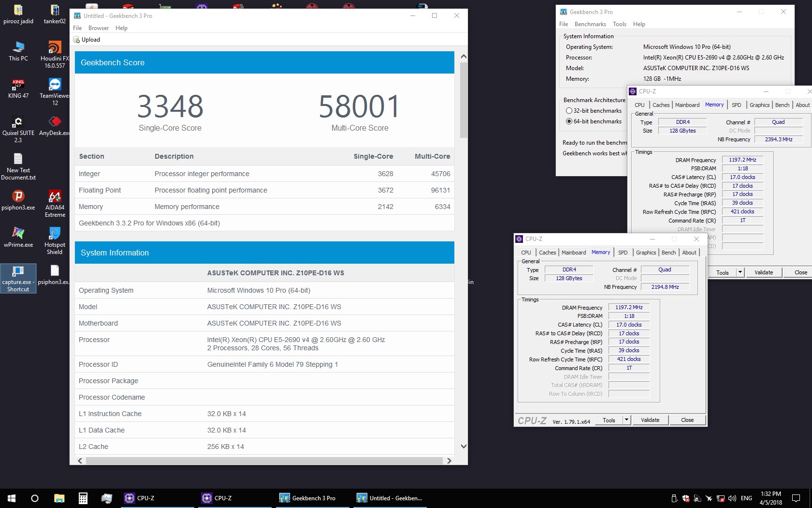Open Help menu in Untitled Geekbench window
This screenshot has width=812, height=508.
(121, 28)
